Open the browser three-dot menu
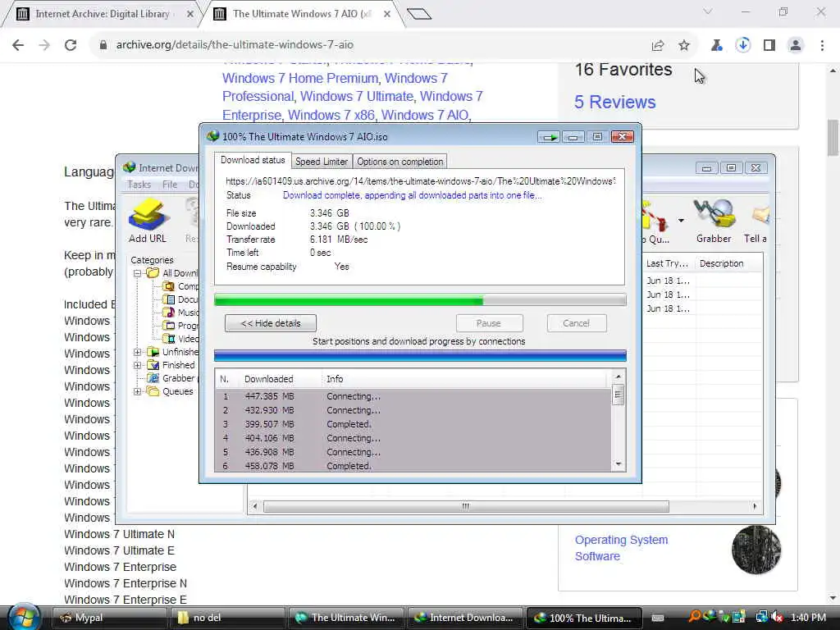This screenshot has width=840, height=630. [x=822, y=46]
